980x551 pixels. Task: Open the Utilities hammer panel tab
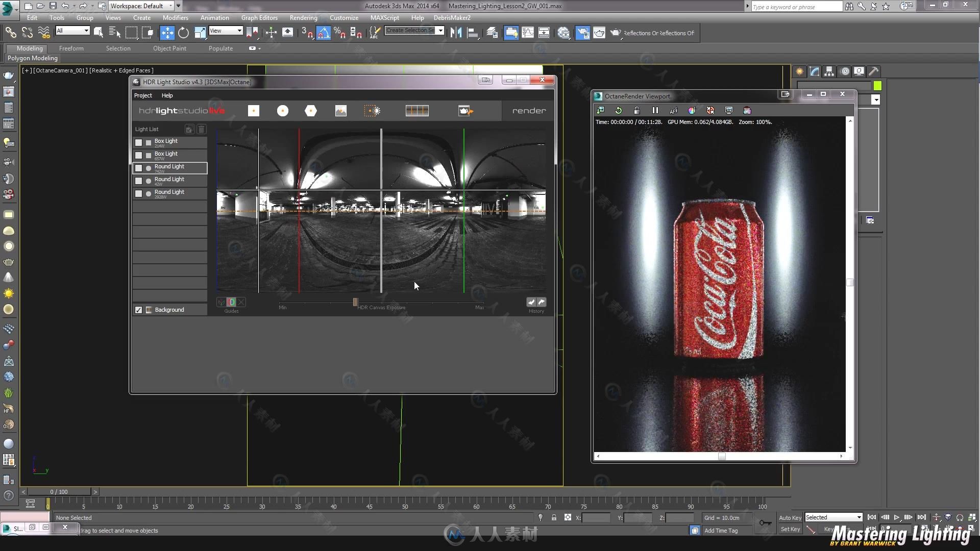click(874, 71)
